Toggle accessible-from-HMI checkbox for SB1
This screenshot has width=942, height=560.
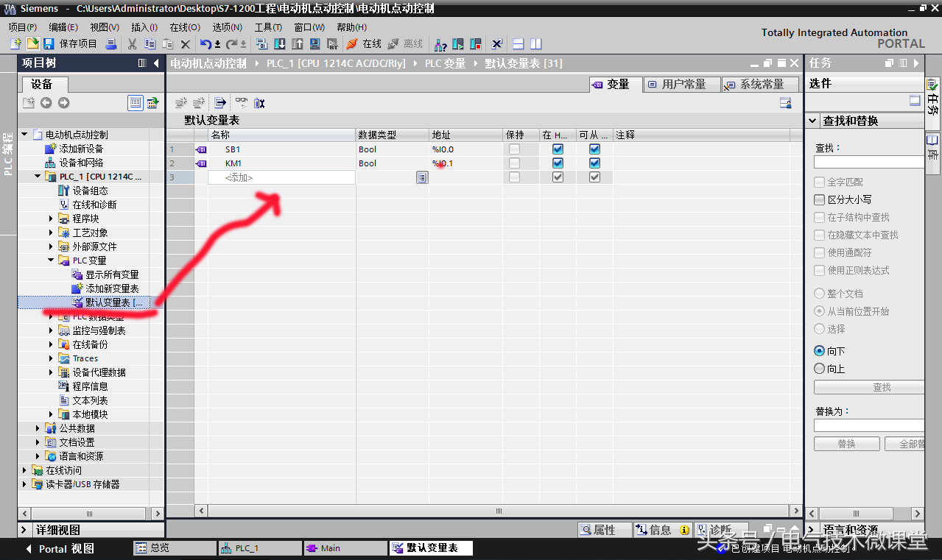[x=594, y=149]
